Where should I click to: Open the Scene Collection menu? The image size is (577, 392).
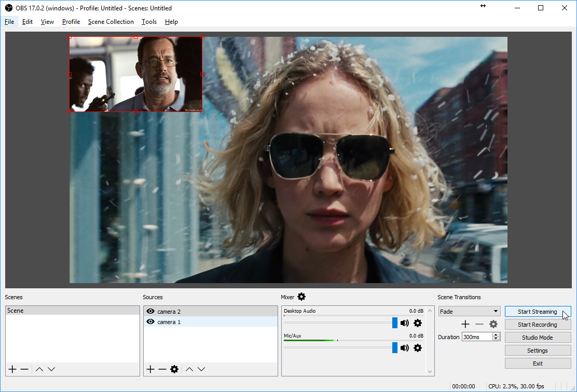coord(111,22)
